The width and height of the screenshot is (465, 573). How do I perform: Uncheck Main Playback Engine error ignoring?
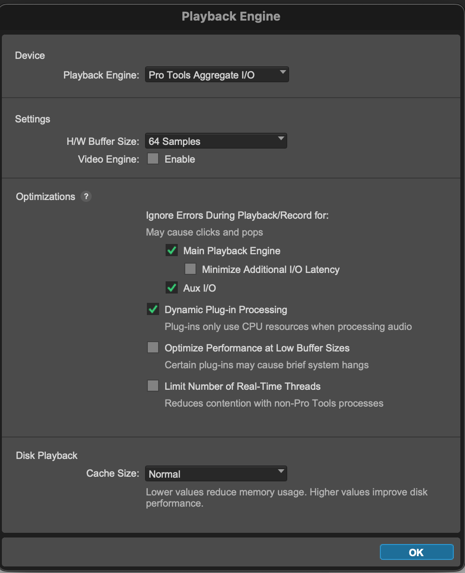(x=171, y=250)
